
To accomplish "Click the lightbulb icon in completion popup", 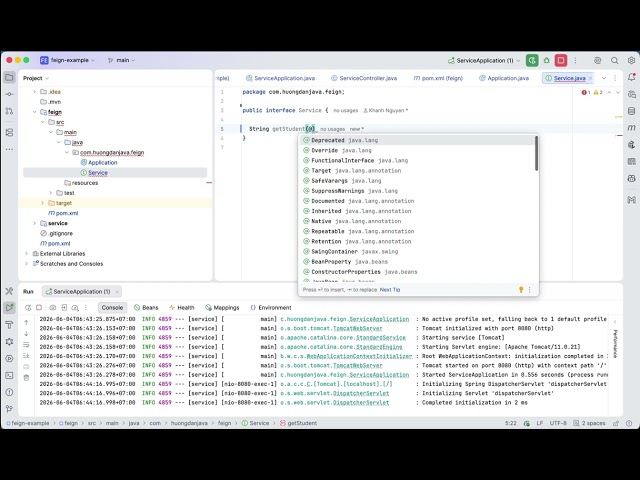I will (x=521, y=289).
